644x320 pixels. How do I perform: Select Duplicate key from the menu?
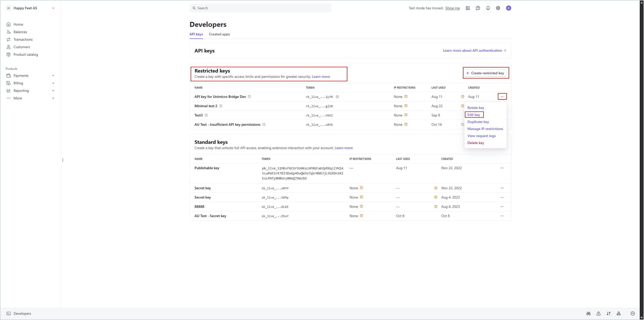(x=478, y=122)
